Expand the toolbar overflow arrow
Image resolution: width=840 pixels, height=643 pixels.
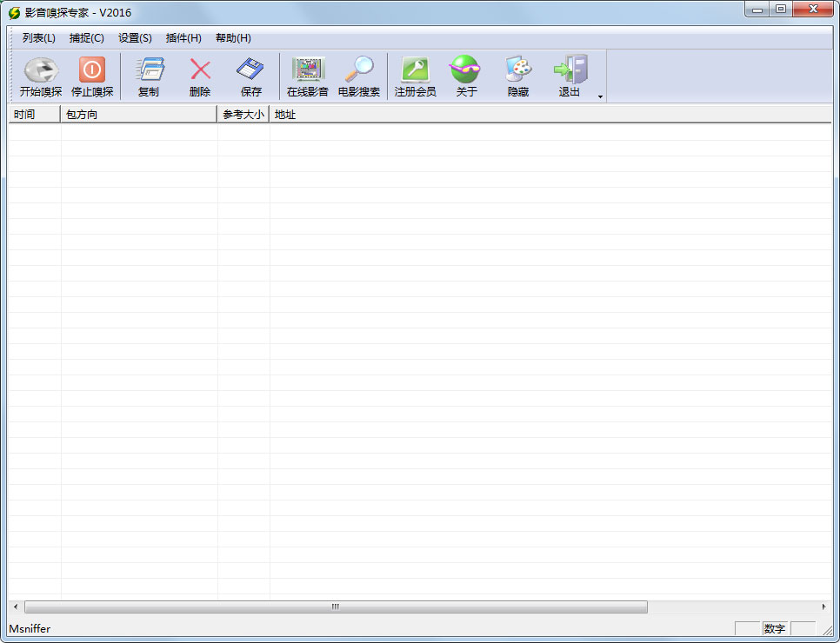pyautogui.click(x=600, y=96)
